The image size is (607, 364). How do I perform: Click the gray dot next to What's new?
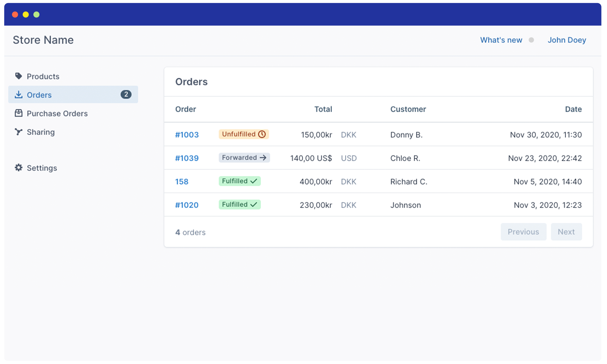[531, 40]
